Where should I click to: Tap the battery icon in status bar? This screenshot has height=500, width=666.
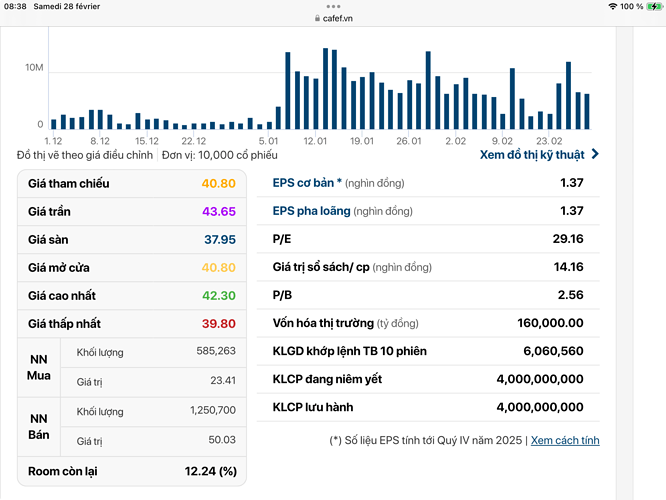[654, 6]
